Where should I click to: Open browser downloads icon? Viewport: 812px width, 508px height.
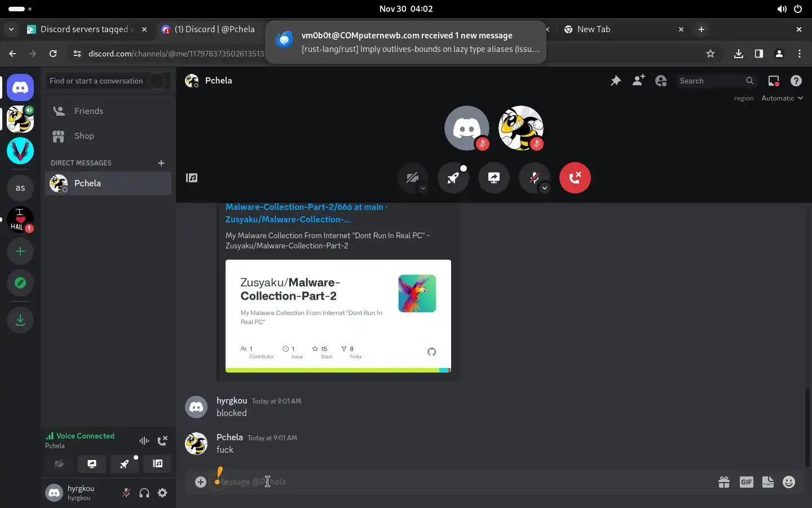[x=739, y=54]
